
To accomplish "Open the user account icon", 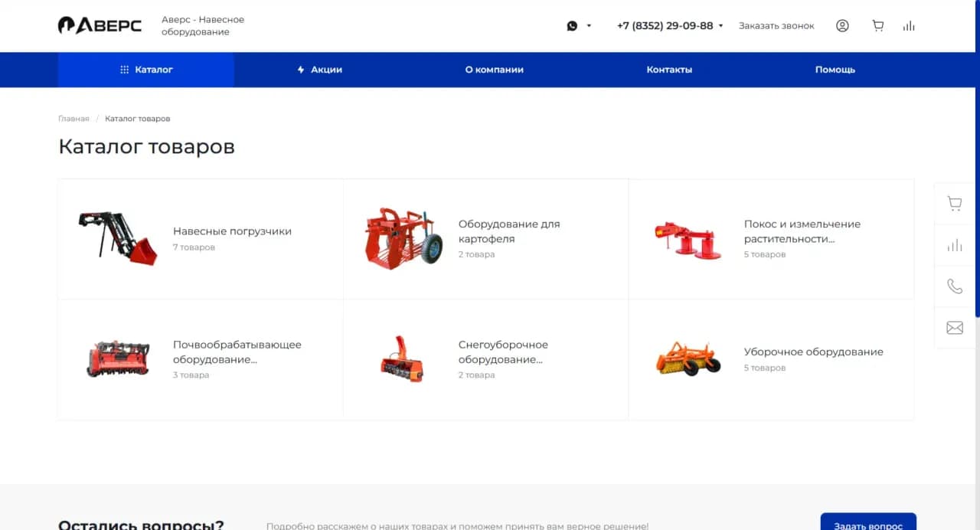I will pos(842,26).
